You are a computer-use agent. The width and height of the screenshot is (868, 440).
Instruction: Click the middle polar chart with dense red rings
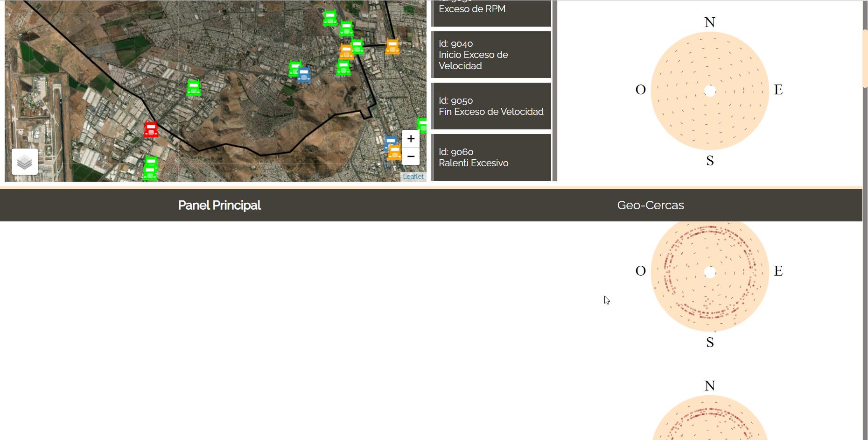point(710,276)
